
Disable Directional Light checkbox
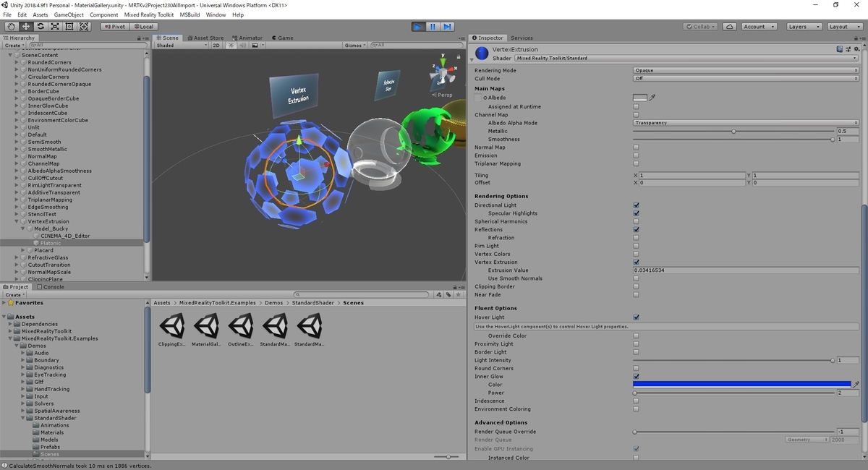[x=636, y=205]
